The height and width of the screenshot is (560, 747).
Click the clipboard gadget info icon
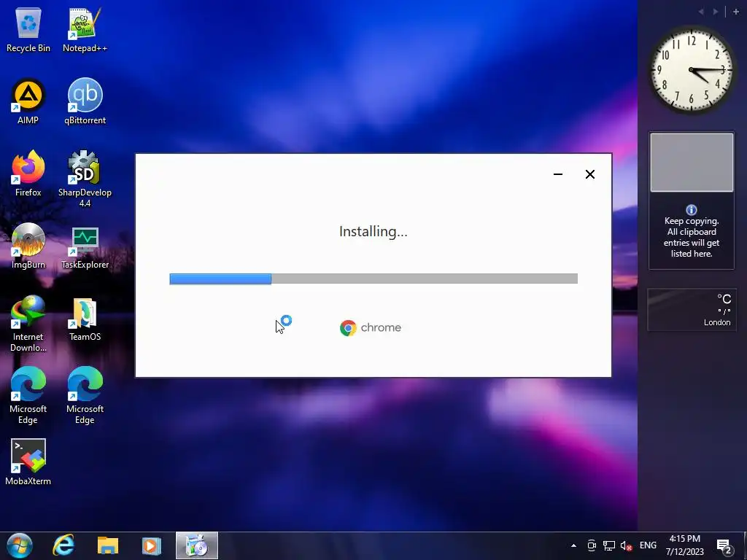692,210
